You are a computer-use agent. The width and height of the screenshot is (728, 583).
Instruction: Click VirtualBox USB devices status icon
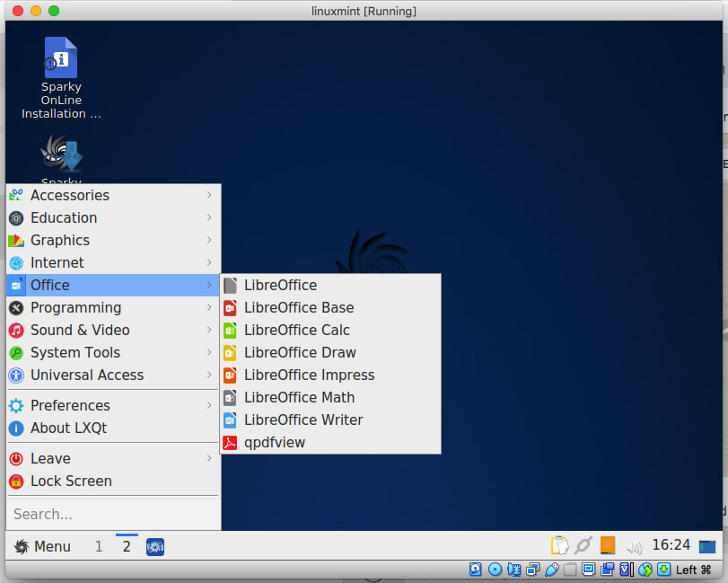coord(551,570)
